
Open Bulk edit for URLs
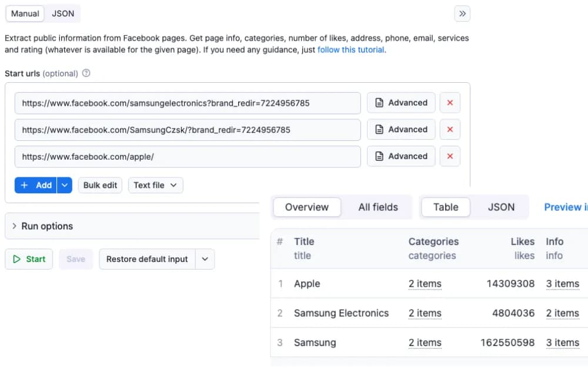[100, 186]
